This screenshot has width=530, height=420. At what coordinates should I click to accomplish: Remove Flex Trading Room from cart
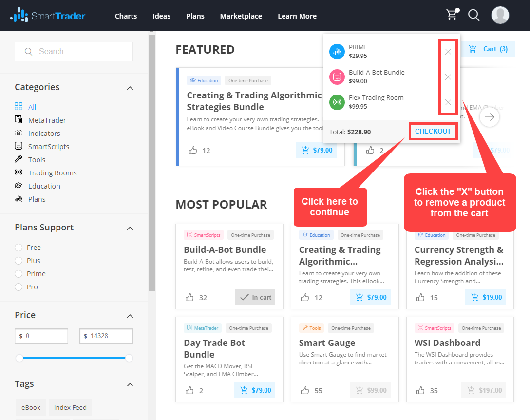coord(448,102)
